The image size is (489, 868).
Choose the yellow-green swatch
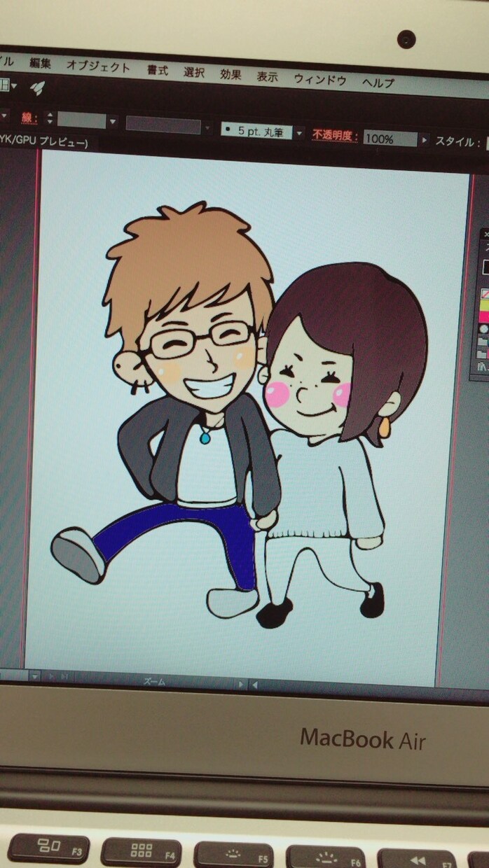(x=484, y=306)
